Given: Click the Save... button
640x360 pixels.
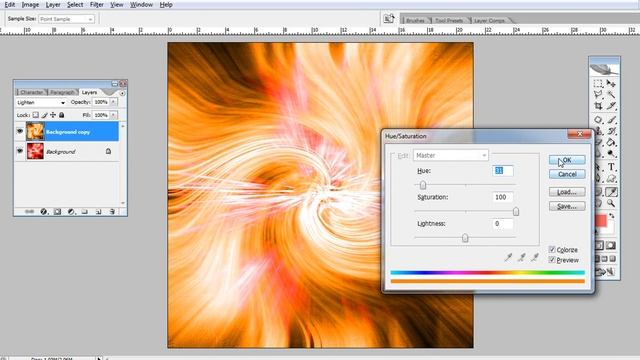Looking at the screenshot, I should (x=567, y=206).
